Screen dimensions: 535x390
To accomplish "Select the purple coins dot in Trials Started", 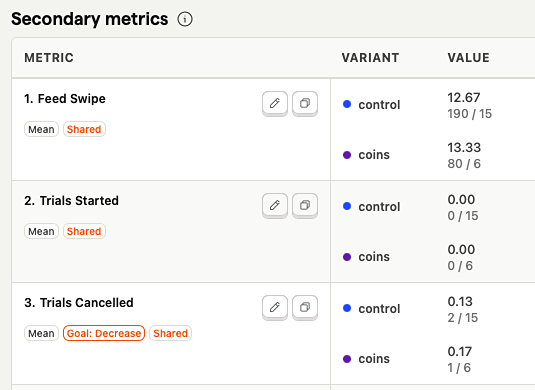I will [x=347, y=257].
